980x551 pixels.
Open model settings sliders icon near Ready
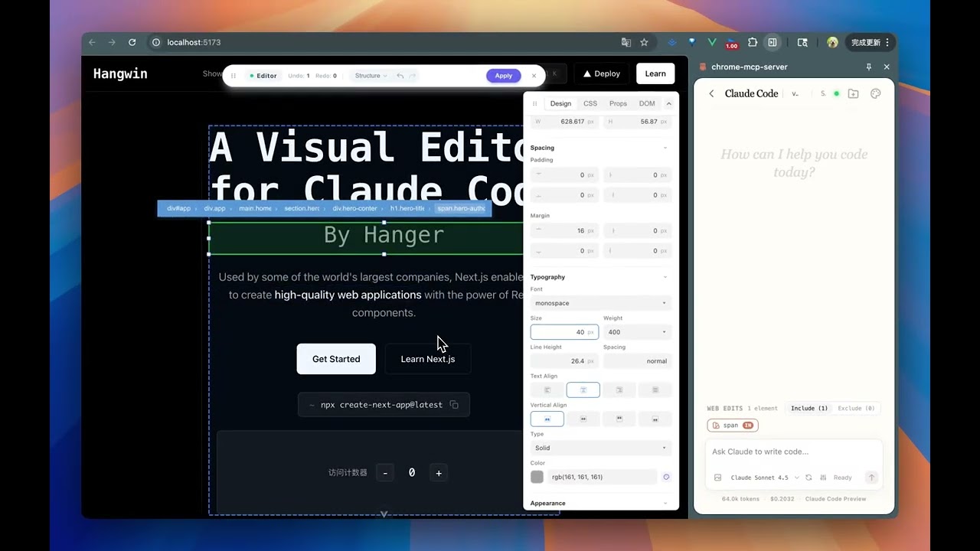click(823, 478)
